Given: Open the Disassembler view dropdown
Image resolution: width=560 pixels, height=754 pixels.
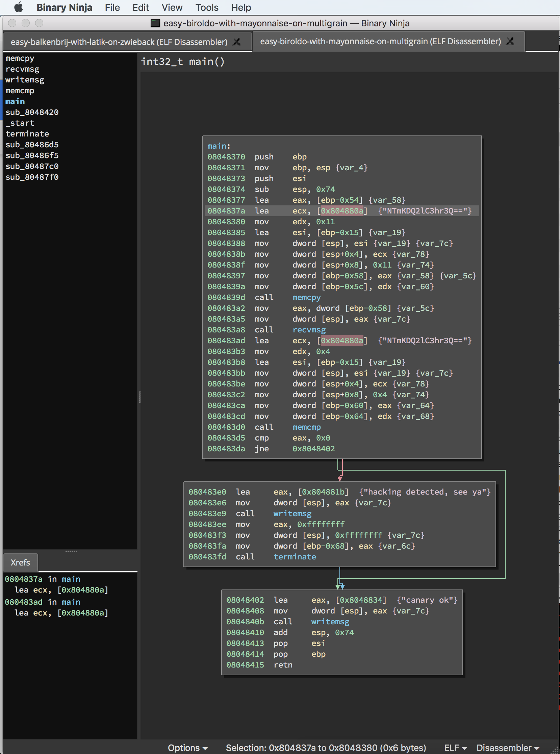Looking at the screenshot, I should (x=507, y=747).
